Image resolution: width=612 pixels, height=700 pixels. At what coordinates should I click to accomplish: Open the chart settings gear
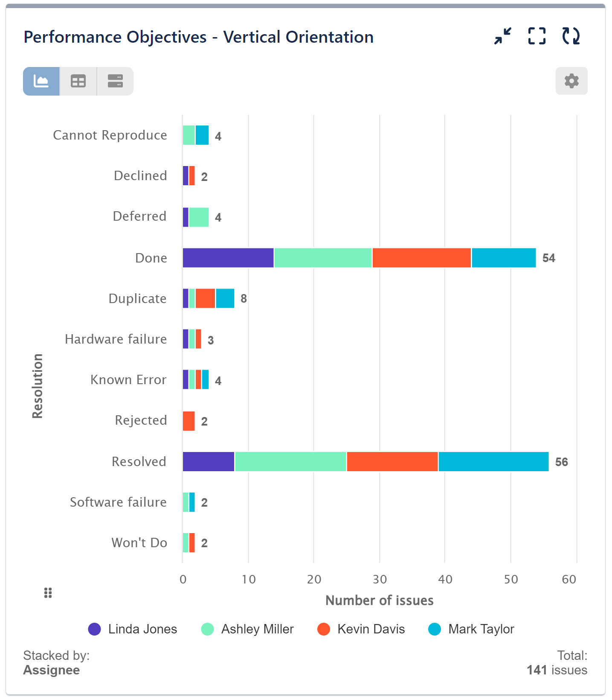[571, 81]
